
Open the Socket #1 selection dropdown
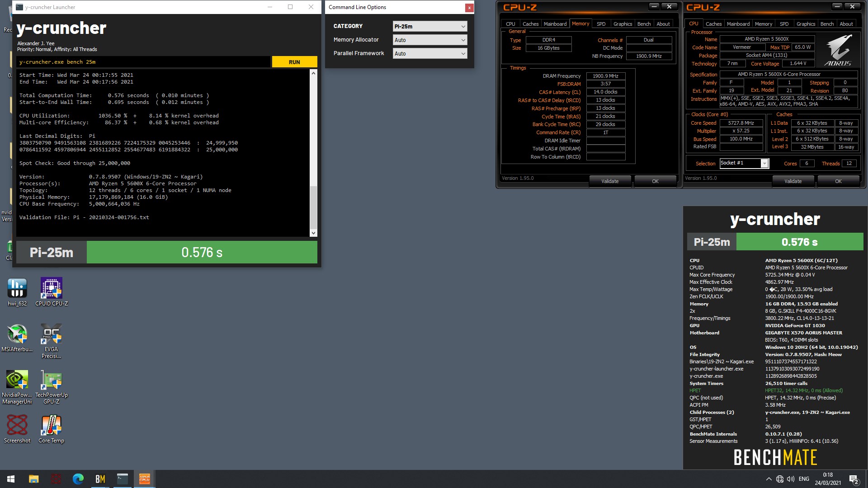[744, 163]
